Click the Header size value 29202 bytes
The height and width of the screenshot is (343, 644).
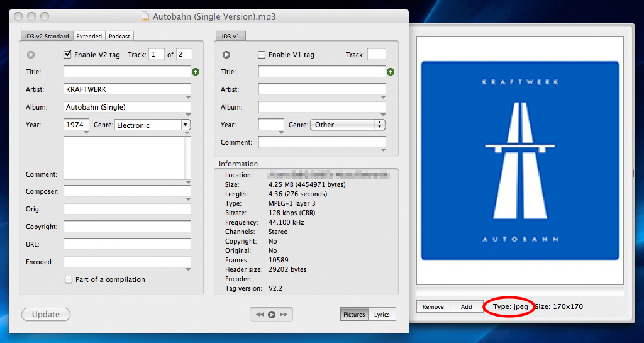pyautogui.click(x=287, y=270)
